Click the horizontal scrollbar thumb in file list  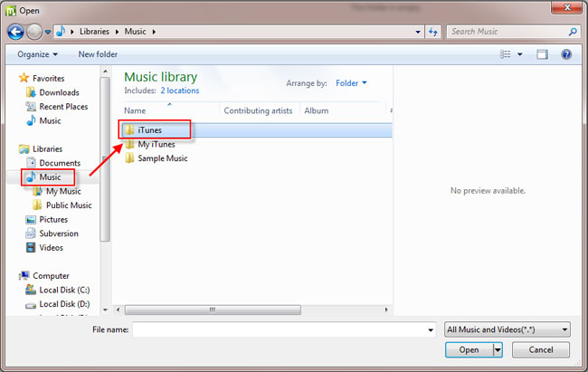[213, 310]
